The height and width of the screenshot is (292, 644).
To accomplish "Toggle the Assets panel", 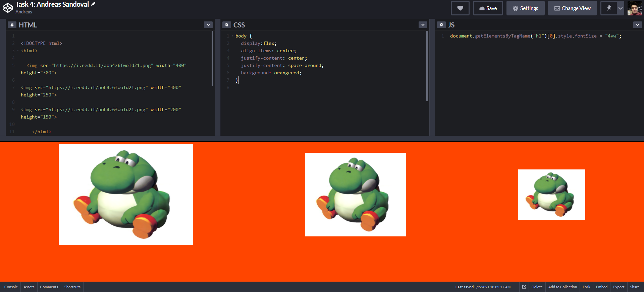I will point(29,287).
